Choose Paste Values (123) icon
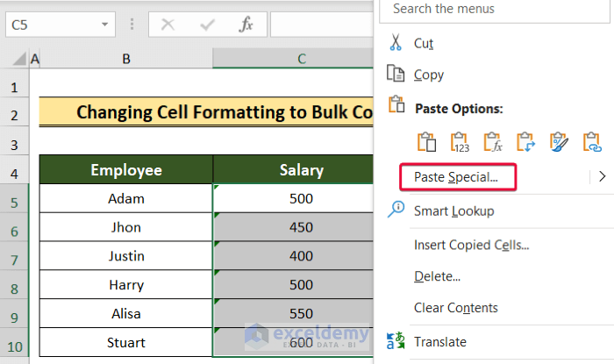Screen dimensions: 614x364 (x=460, y=141)
